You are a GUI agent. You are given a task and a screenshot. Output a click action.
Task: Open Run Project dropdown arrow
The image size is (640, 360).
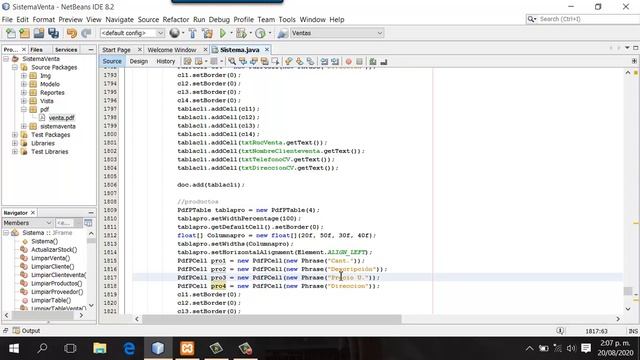[231, 33]
